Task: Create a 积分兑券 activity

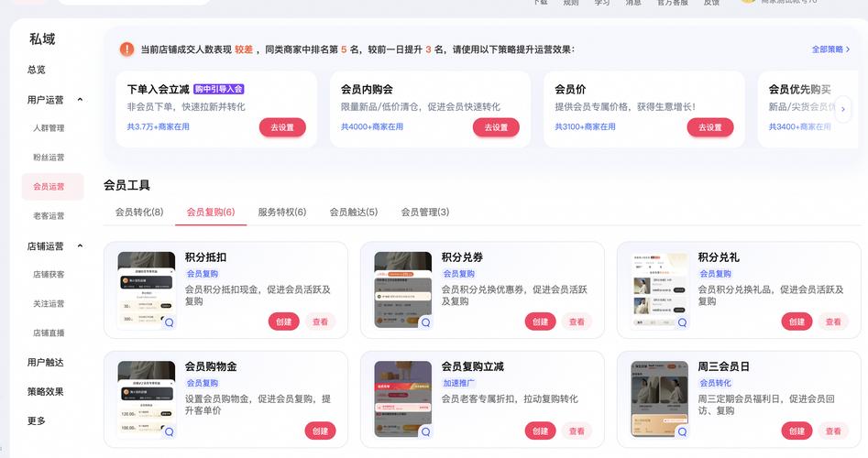Action: click(x=540, y=322)
